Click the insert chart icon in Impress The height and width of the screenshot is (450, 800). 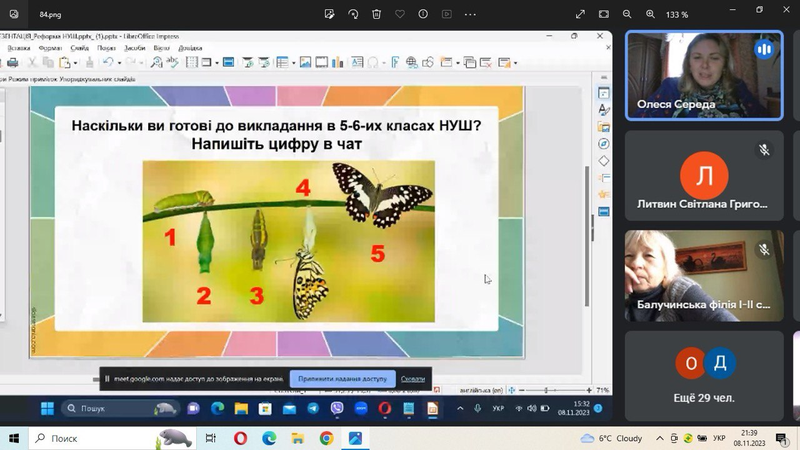click(x=337, y=62)
